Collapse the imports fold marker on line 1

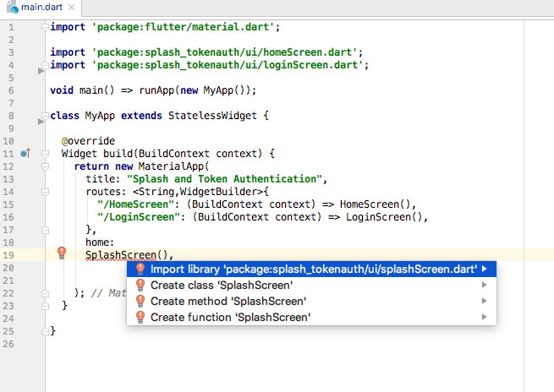pyautogui.click(x=45, y=27)
